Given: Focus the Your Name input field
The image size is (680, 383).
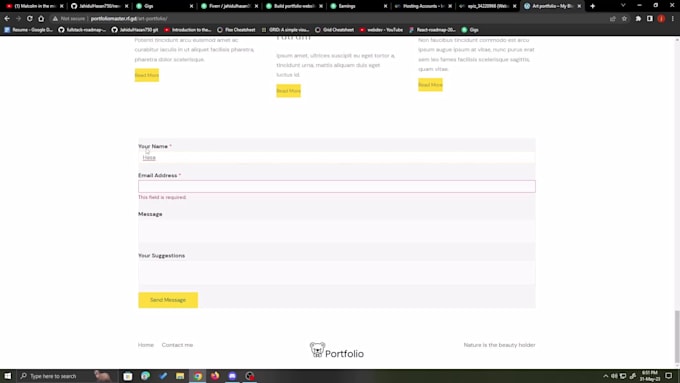Looking at the screenshot, I should [337, 157].
